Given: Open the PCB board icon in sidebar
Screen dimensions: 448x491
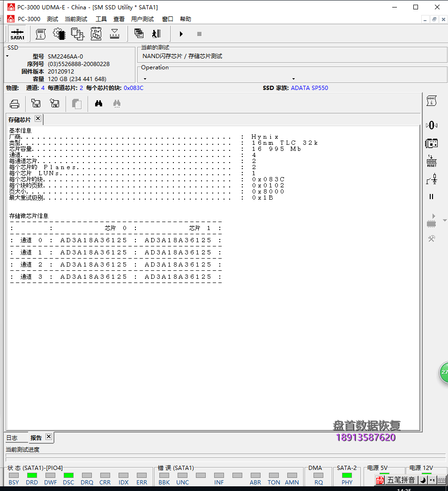Looking at the screenshot, I should coord(432,143).
